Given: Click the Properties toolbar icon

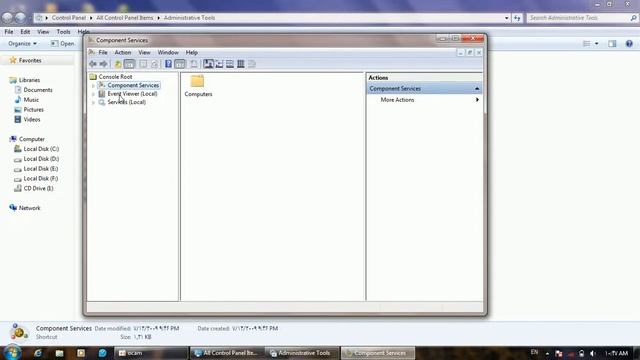Looking at the screenshot, I should pyautogui.click(x=143, y=64).
